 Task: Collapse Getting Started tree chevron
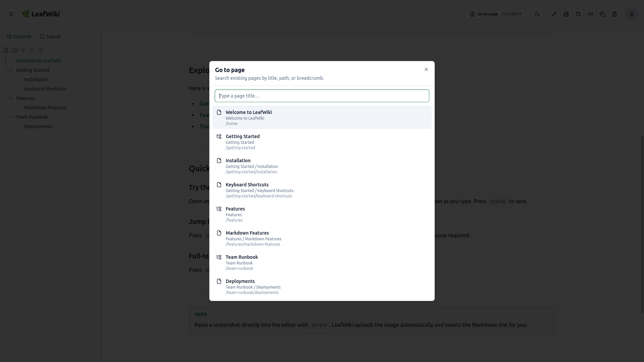point(11,70)
